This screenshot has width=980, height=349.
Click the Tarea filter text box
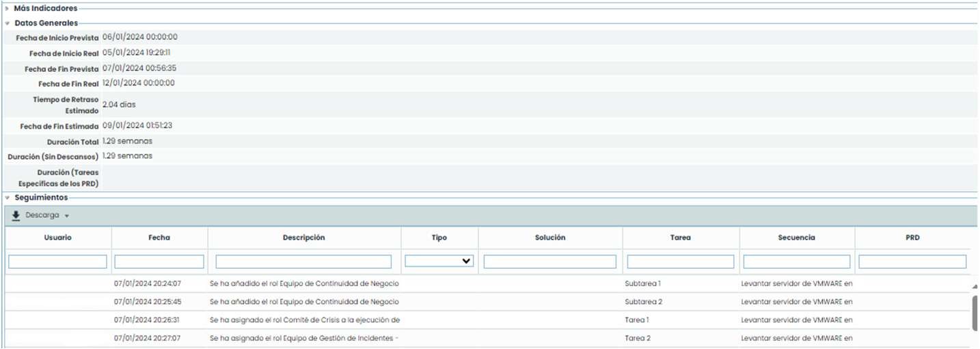tap(681, 261)
